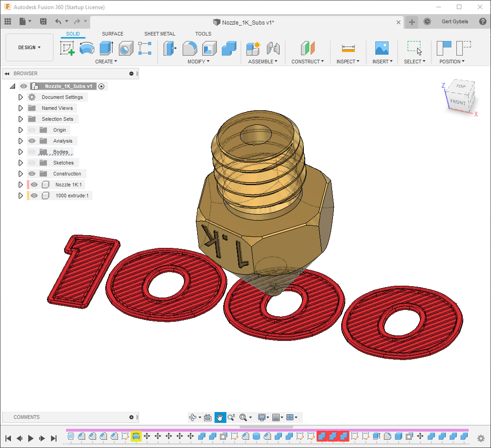The image size is (491, 448).
Task: Click the Create Sketch tool icon
Action: pyautogui.click(x=67, y=48)
